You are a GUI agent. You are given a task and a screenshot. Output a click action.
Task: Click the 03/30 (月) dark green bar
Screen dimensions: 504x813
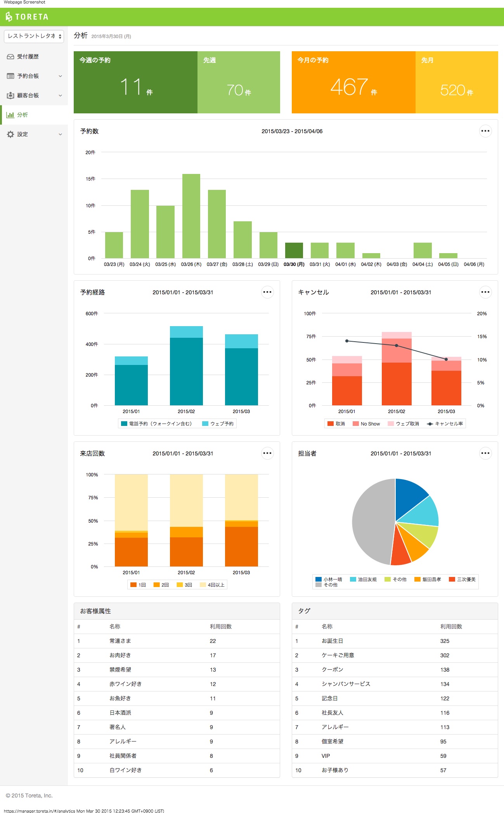click(294, 250)
